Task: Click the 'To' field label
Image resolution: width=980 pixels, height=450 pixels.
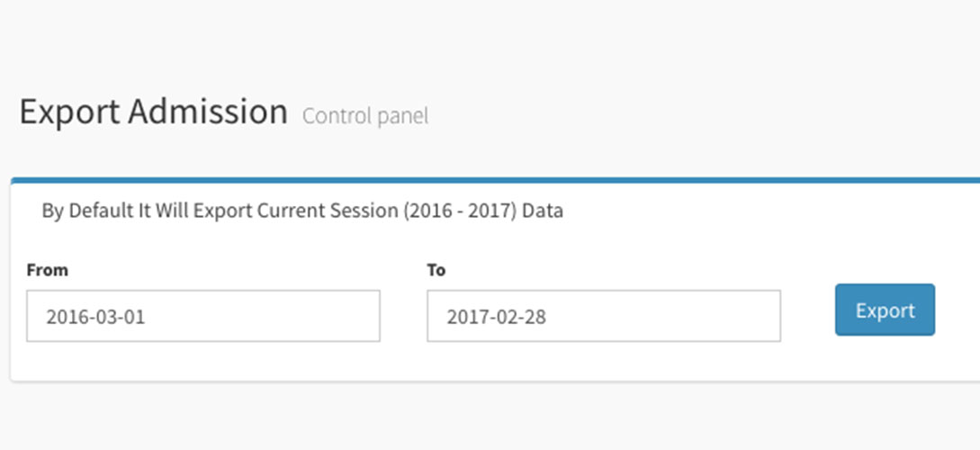Action: [x=436, y=270]
